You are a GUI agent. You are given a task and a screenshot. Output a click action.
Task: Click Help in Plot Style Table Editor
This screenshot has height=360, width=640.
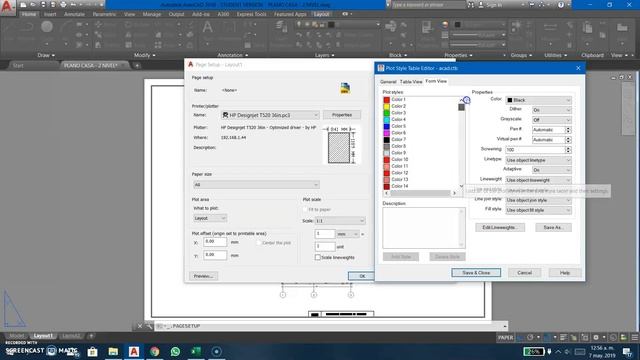tap(565, 273)
